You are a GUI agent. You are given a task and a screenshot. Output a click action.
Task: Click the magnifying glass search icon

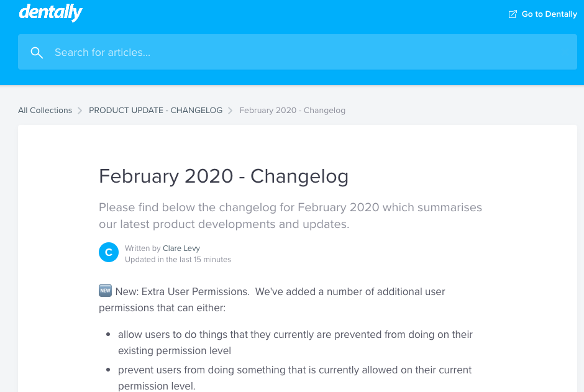(37, 52)
